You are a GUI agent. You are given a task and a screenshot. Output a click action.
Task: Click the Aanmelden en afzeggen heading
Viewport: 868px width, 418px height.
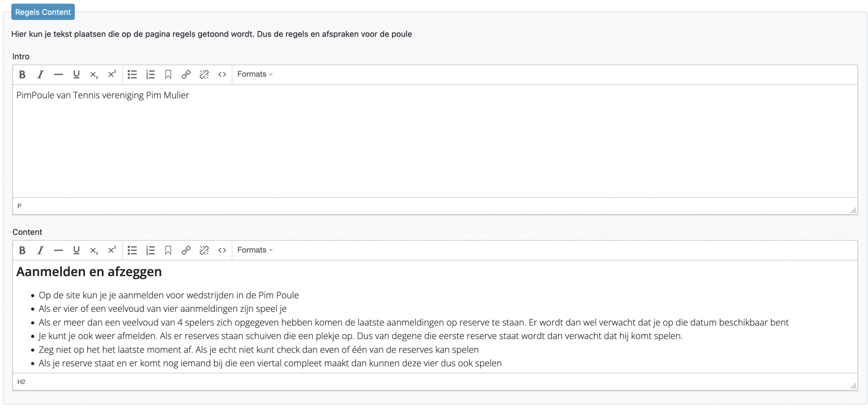(x=89, y=272)
